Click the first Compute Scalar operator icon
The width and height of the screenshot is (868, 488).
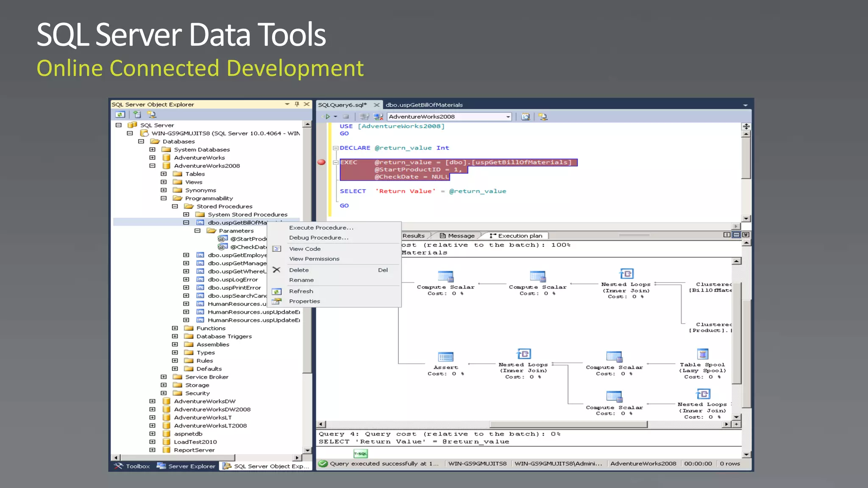(x=445, y=277)
